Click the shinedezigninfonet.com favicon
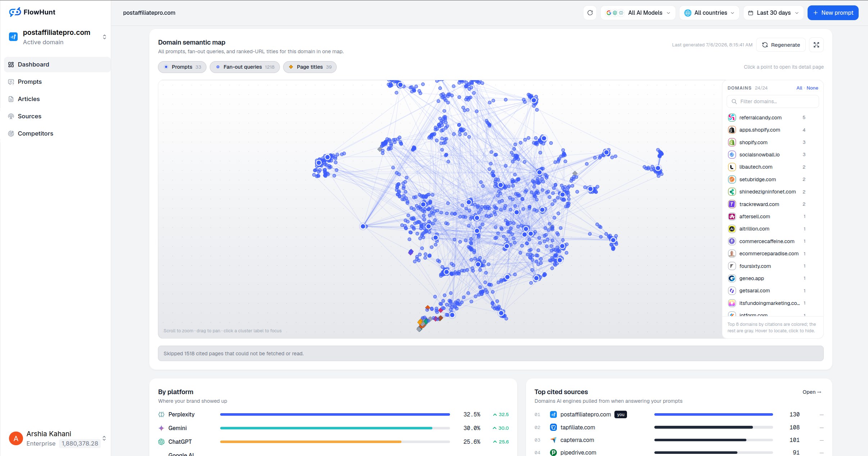 (732, 192)
